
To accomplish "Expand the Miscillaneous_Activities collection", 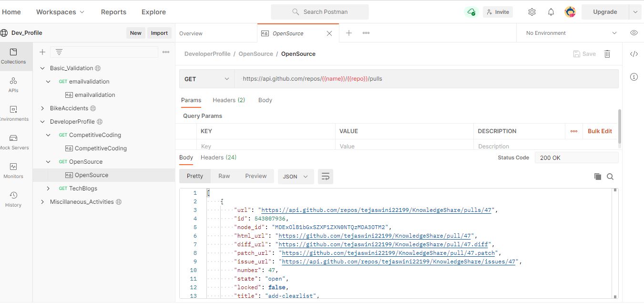I will tap(42, 202).
